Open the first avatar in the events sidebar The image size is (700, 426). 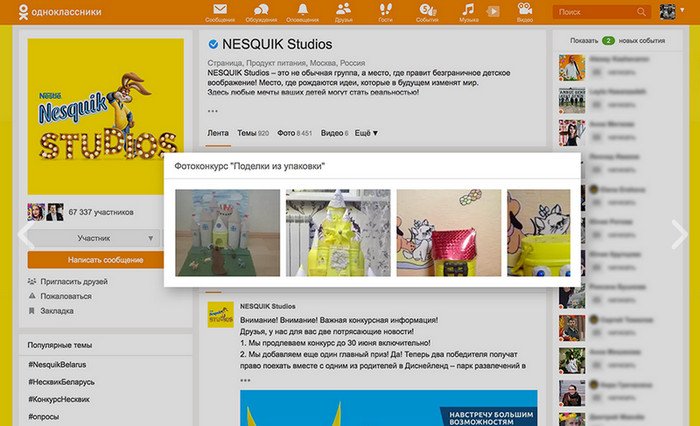coord(572,67)
